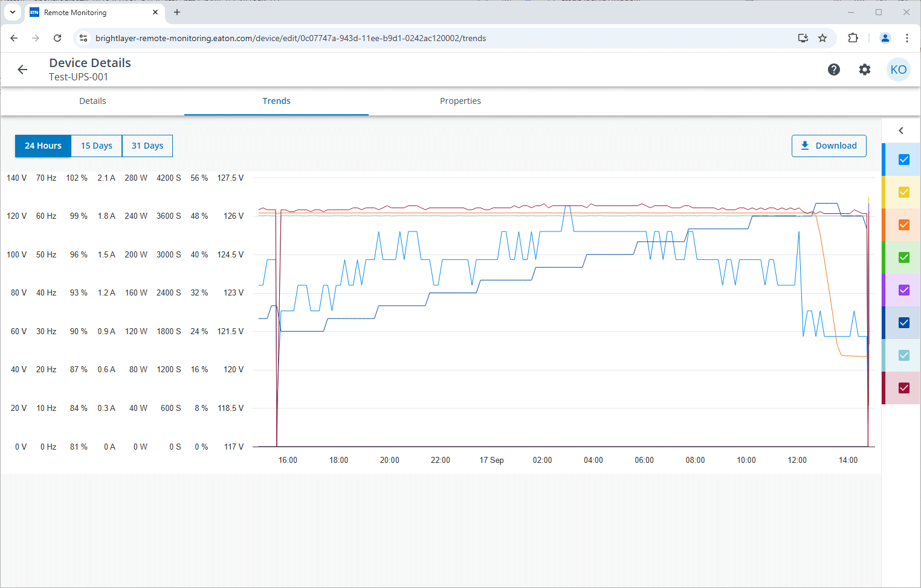Viewport: 921px width, 588px height.
Task: Open the settings gear icon
Action: pos(865,69)
